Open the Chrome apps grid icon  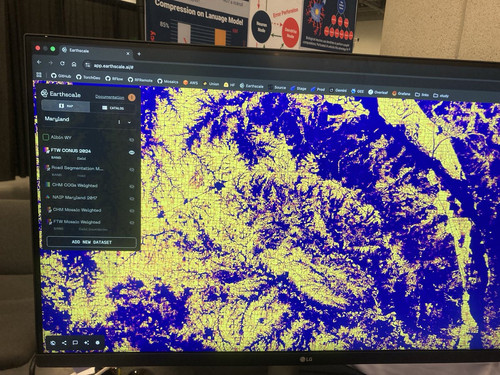pyautogui.click(x=39, y=75)
